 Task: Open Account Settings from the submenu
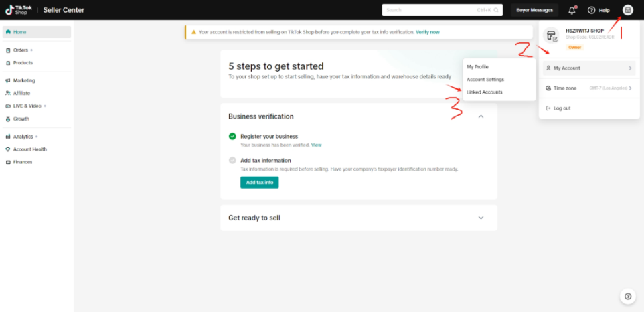click(485, 80)
